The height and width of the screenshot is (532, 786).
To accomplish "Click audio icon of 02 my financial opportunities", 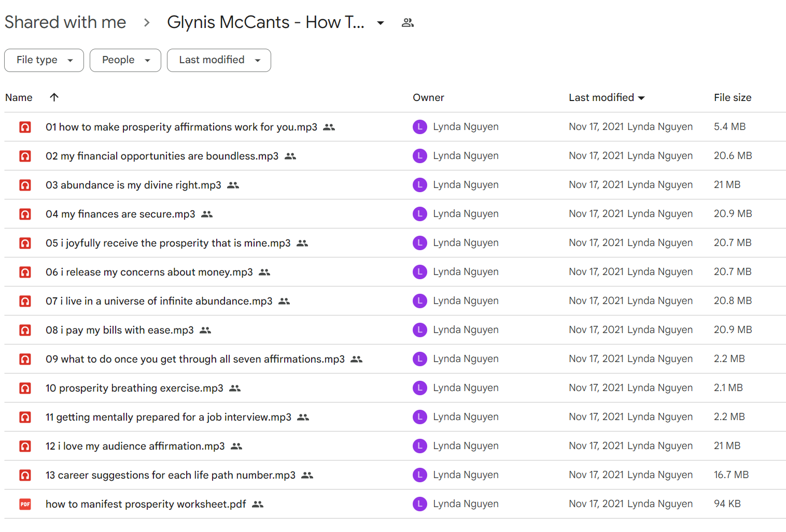I will click(25, 156).
